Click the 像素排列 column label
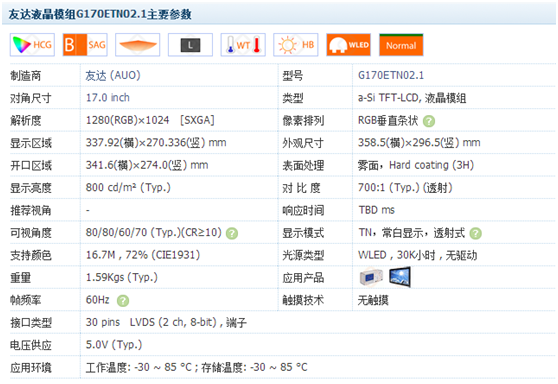Image resolution: width=558 pixels, height=384 pixels. pos(303,121)
